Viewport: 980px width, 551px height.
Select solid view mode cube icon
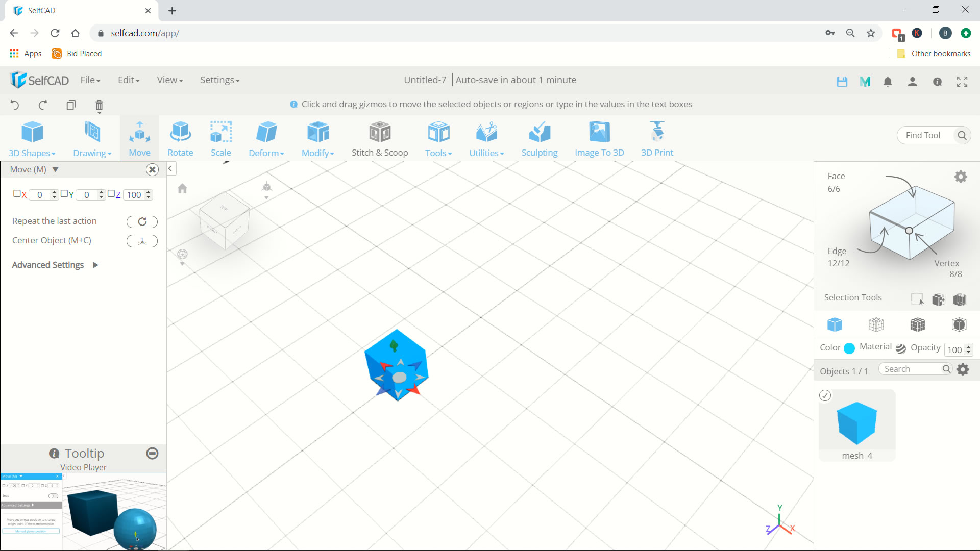(x=835, y=324)
